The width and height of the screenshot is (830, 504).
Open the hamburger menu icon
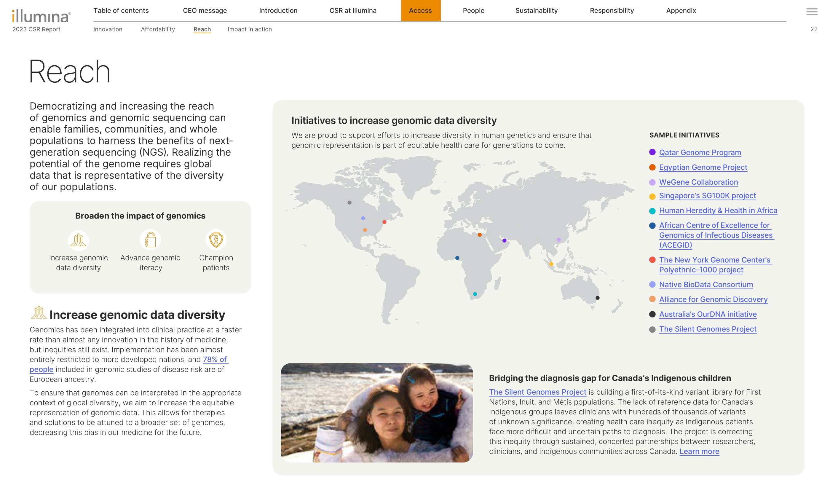812,12
